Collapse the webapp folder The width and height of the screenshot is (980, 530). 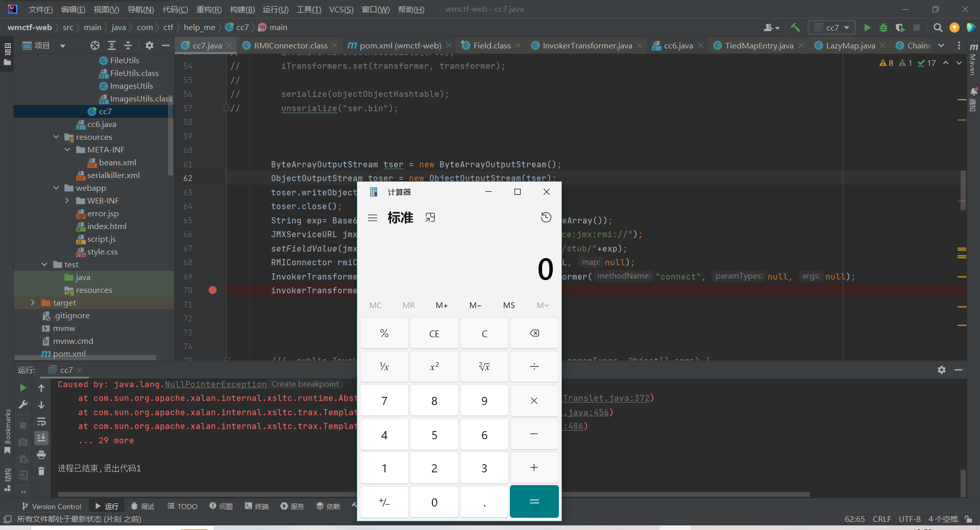(x=56, y=188)
